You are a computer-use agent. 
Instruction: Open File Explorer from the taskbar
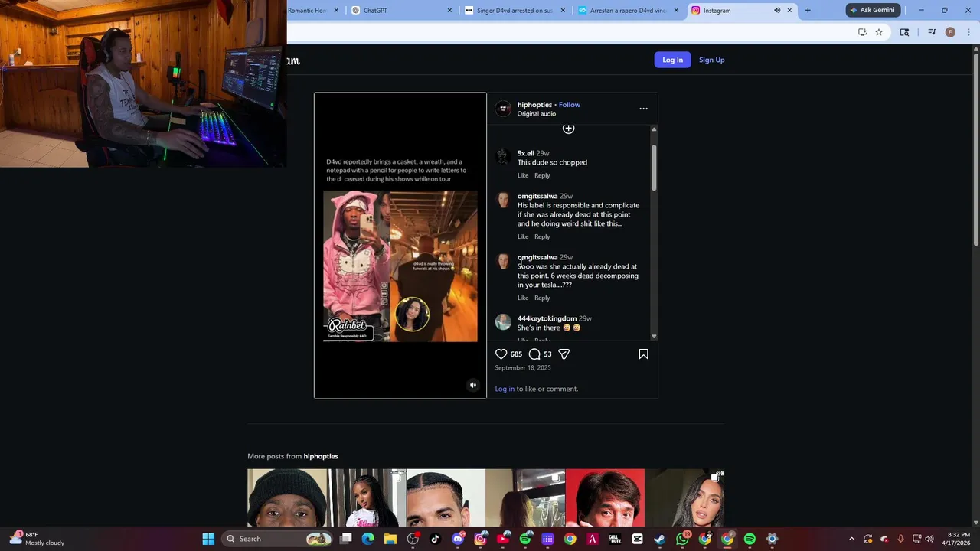click(390, 539)
